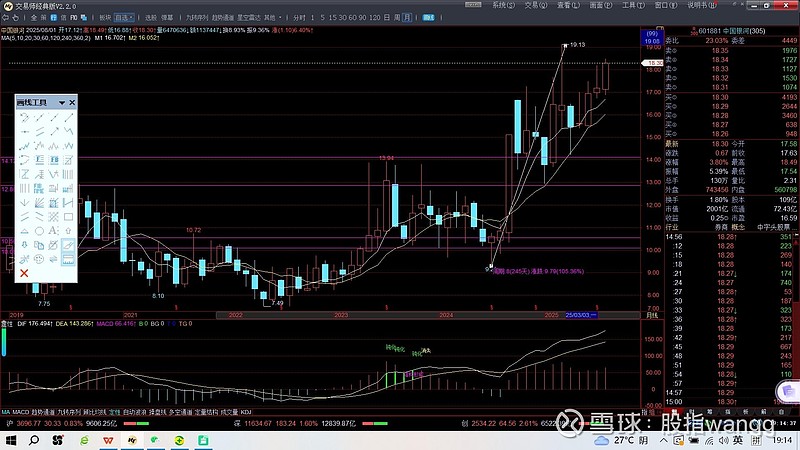Viewport: 800px width, 450px height.
Task: Switch chart to 分时 intraday view
Action: tap(299, 17)
